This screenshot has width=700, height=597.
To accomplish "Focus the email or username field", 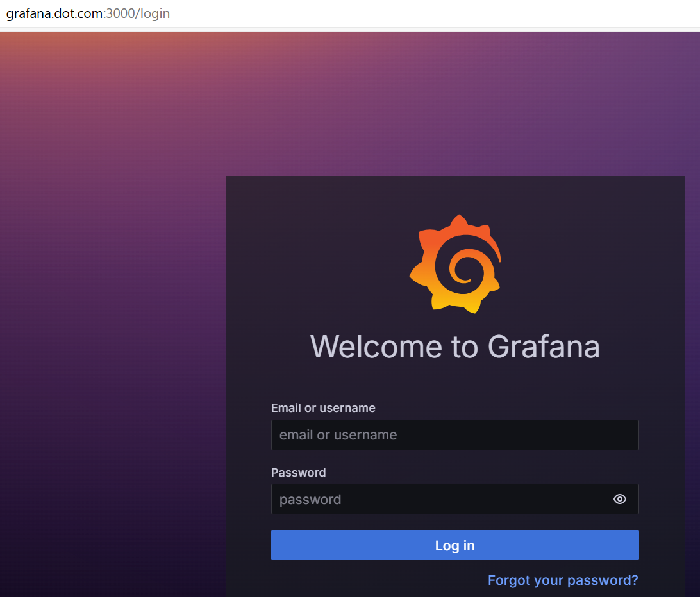I will click(x=455, y=434).
